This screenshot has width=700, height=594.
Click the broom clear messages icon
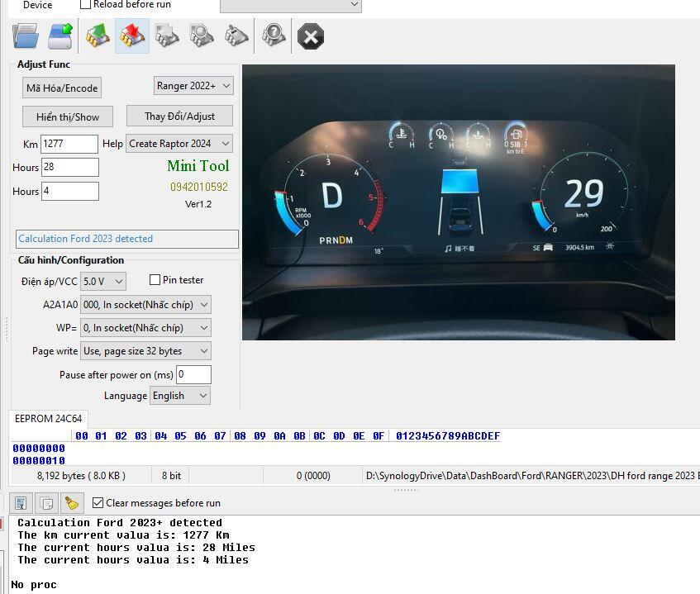coord(72,503)
